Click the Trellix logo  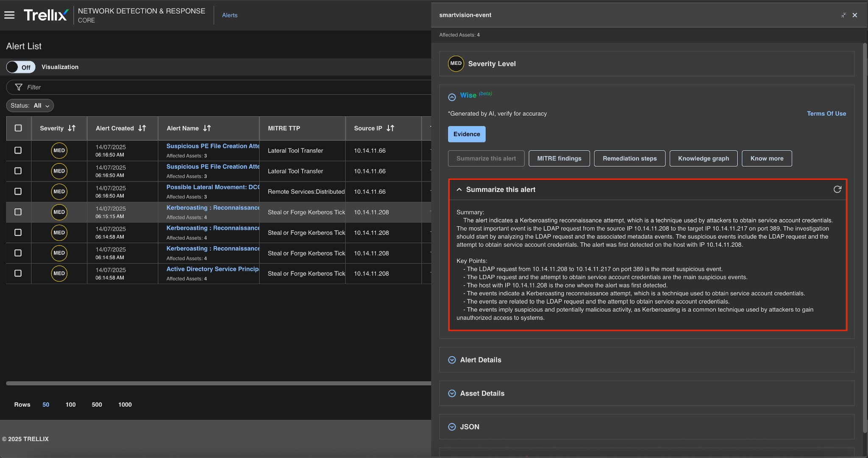[x=46, y=15]
